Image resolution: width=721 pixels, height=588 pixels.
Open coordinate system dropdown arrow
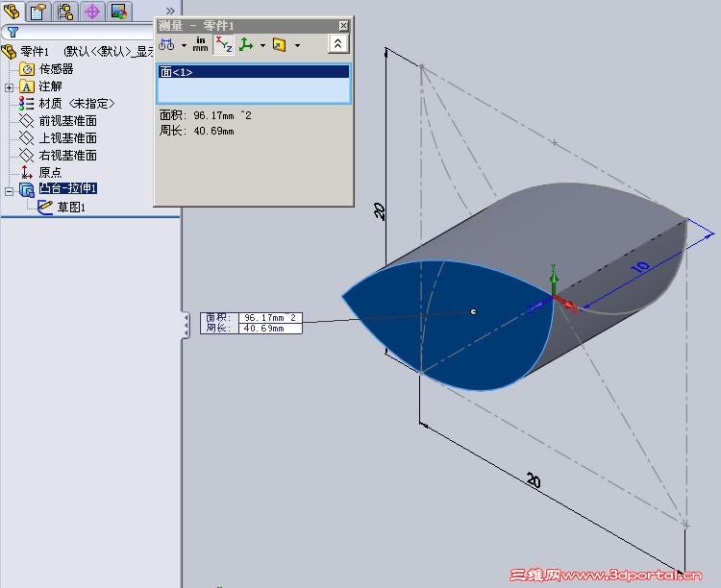[x=262, y=45]
